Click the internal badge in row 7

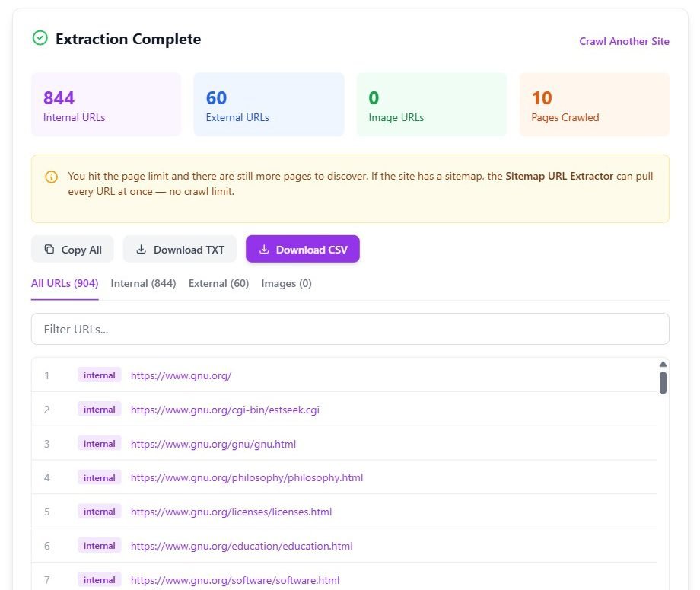coord(99,580)
